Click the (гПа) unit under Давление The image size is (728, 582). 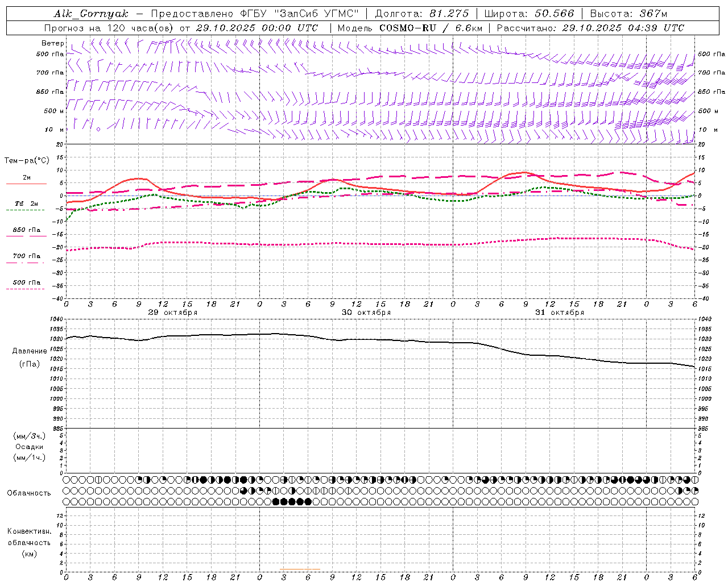(x=30, y=364)
